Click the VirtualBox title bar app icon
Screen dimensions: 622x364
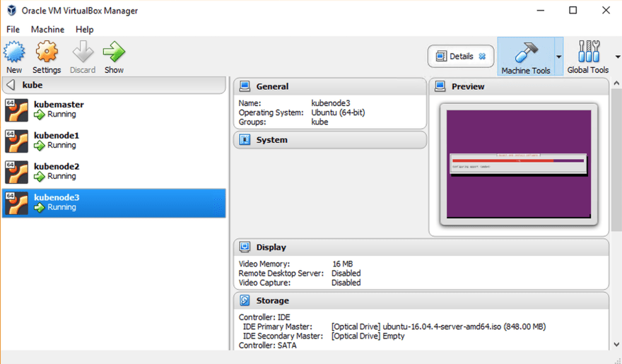pos(11,11)
